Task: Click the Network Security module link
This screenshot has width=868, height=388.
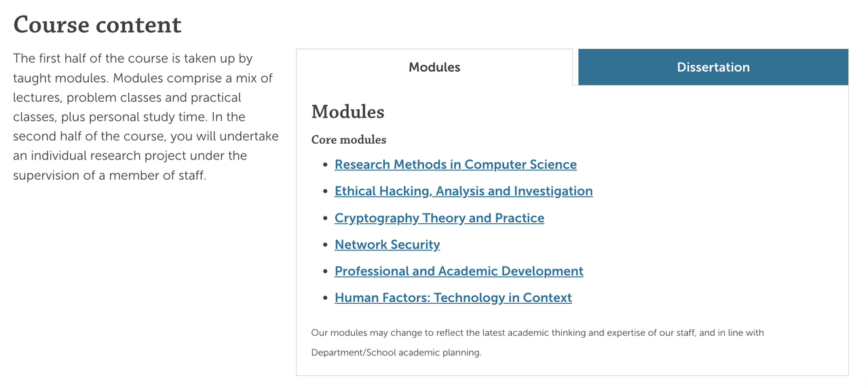Action: [x=387, y=244]
